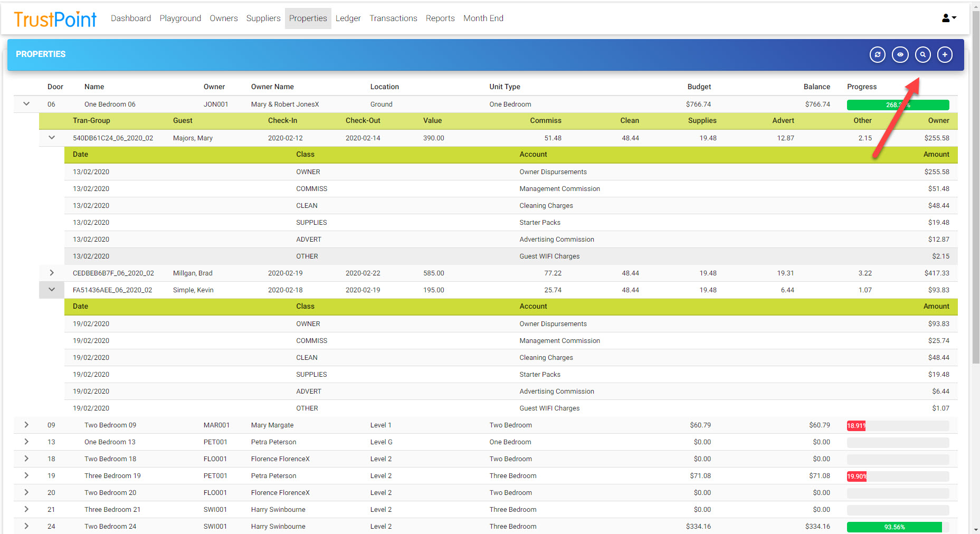Click owner code JON001
Screen dimensions: 980x534
pos(216,104)
